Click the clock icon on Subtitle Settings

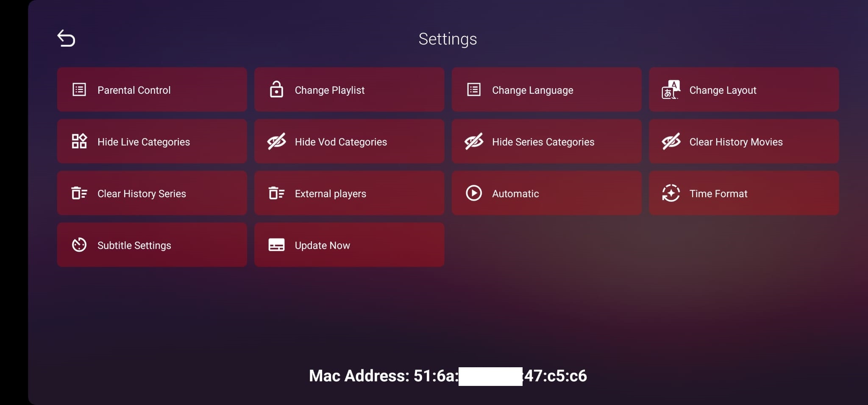[x=79, y=245]
